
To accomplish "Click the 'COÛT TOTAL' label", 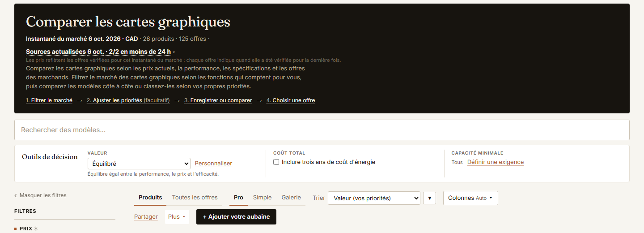I will click(289, 153).
